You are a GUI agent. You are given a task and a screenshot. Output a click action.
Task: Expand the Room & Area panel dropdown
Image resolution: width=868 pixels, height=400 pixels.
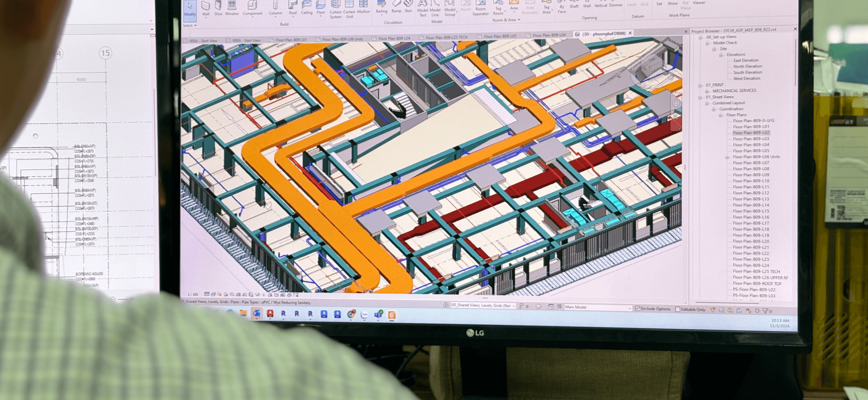tap(506, 20)
